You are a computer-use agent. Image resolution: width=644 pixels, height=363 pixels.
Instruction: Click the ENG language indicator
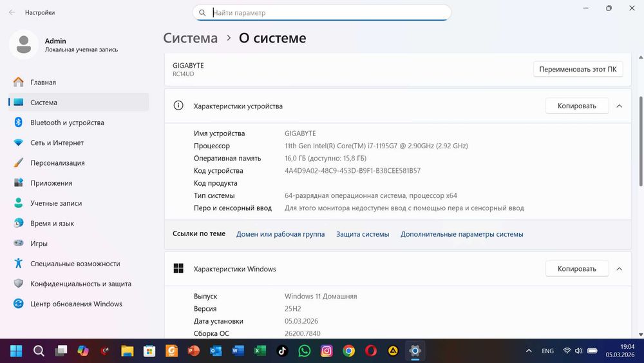pos(547,351)
